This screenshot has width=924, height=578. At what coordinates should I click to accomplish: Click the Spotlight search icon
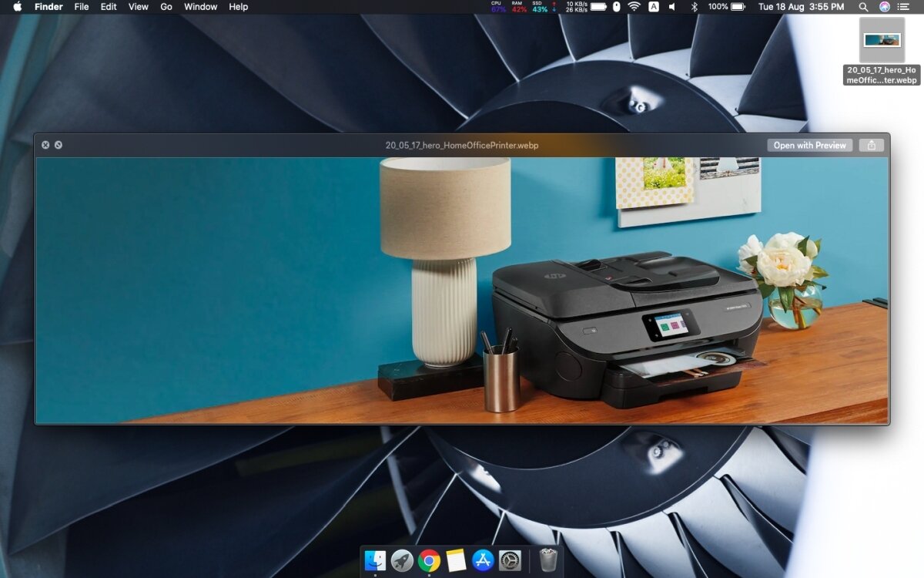[x=863, y=7]
